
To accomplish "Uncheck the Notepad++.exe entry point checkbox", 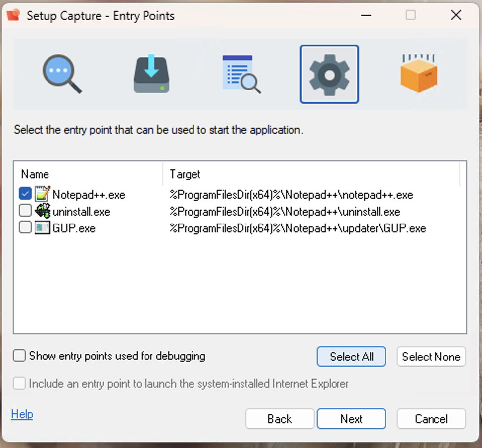I will 25,194.
